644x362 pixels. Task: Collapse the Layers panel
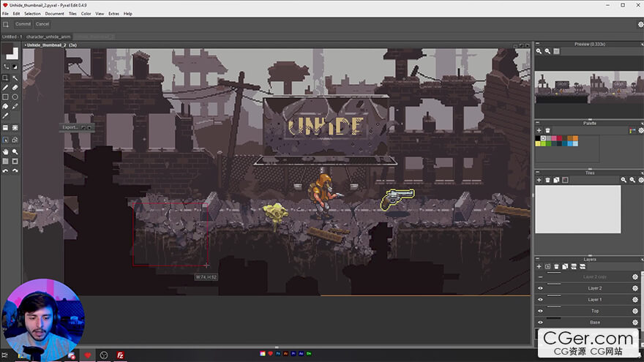coord(538,259)
